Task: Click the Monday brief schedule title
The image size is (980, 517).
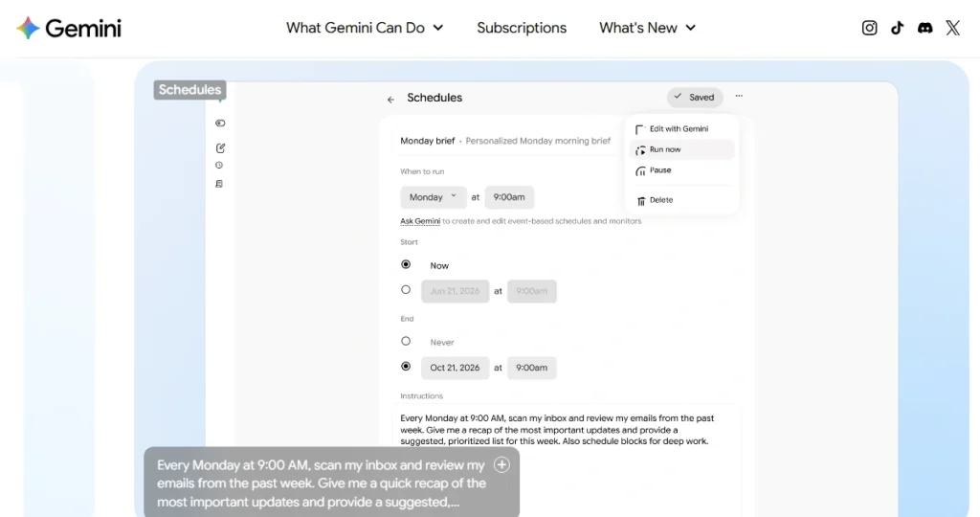Action: coord(428,141)
